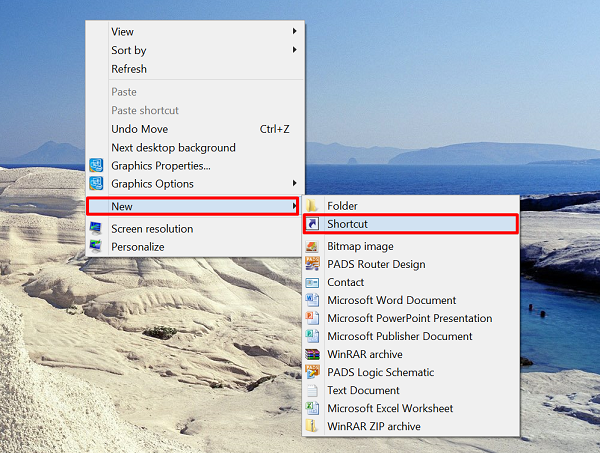
Task: Create a new Text Document
Action: click(x=411, y=390)
